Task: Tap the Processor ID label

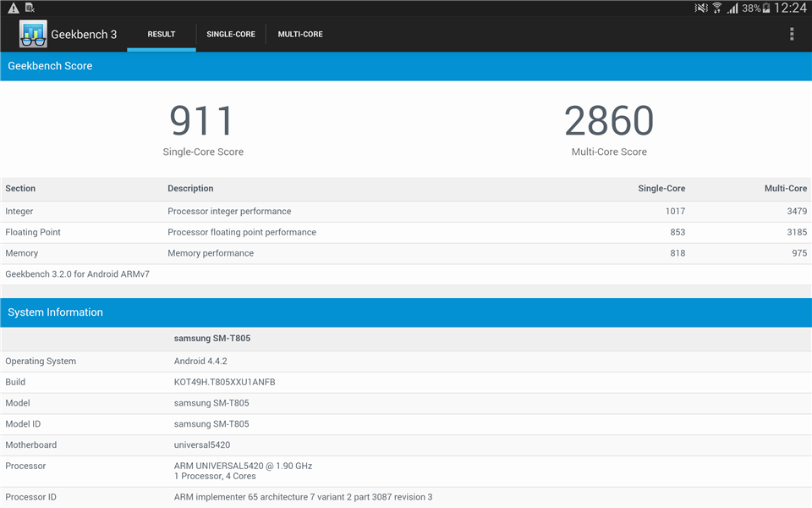Action: [30, 497]
